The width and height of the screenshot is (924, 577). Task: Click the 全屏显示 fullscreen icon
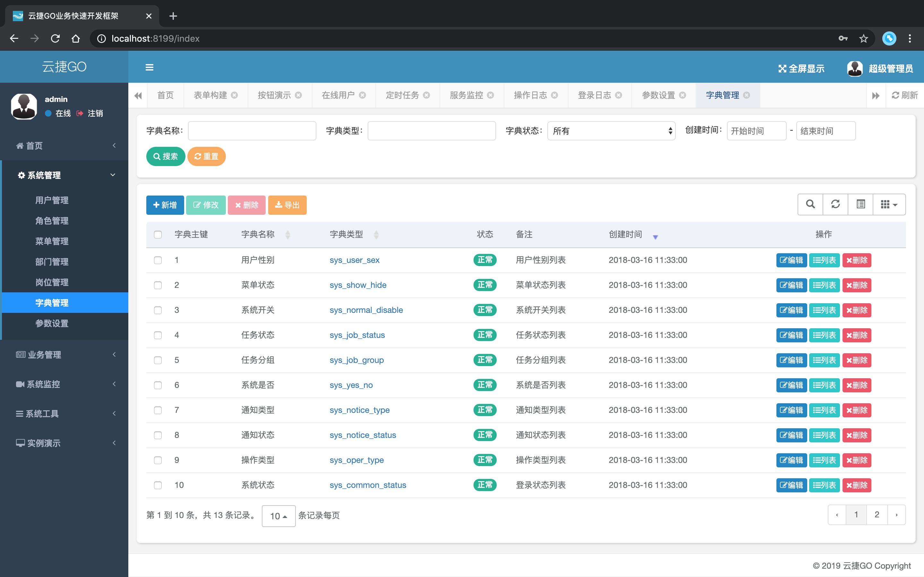point(783,69)
